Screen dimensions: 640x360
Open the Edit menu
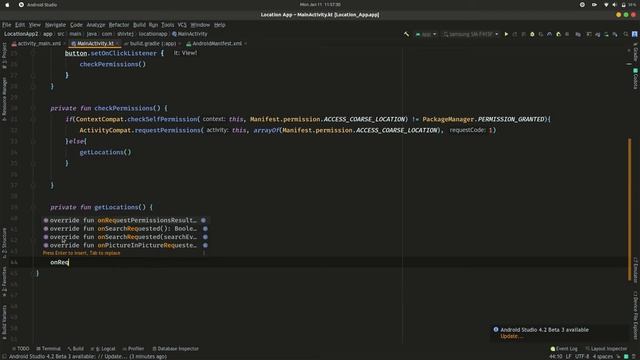pos(20,25)
